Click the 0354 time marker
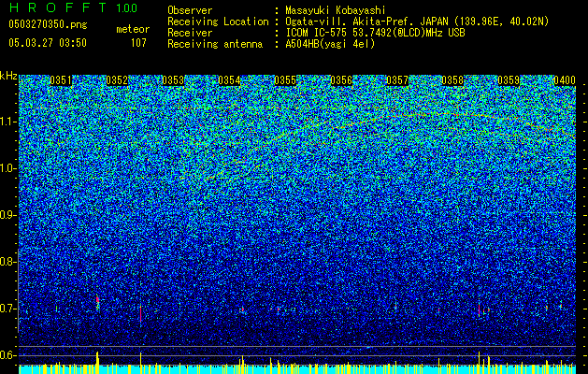 (229, 80)
